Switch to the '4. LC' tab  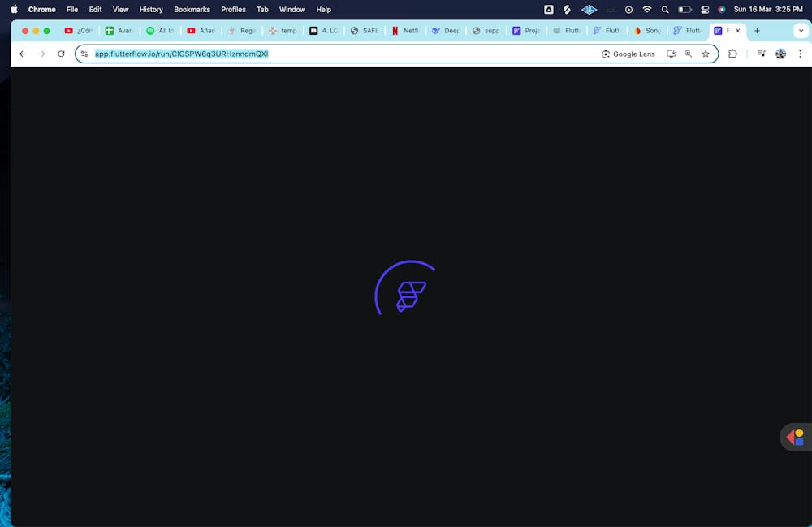(324, 31)
